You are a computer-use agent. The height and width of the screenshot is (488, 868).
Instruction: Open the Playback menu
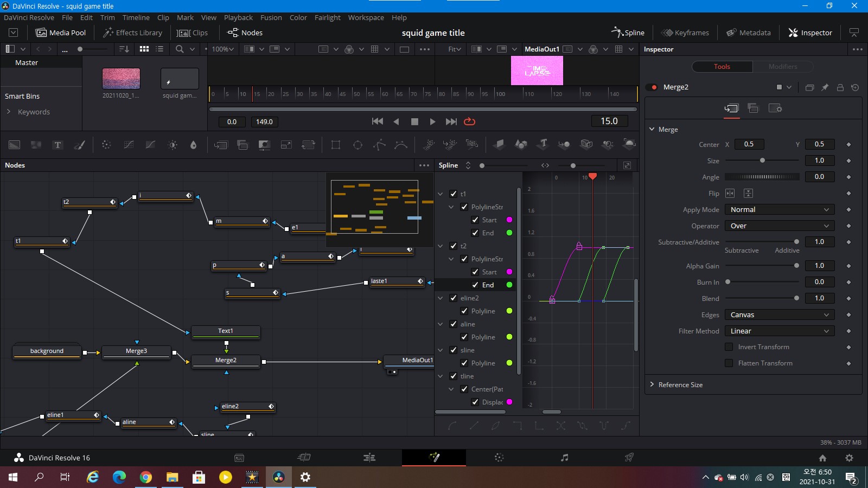[238, 17]
